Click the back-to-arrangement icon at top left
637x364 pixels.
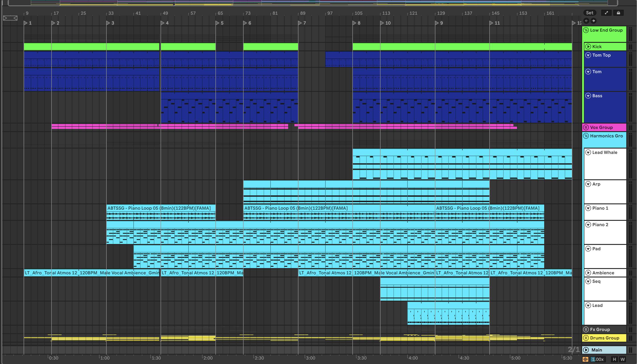coord(10,18)
